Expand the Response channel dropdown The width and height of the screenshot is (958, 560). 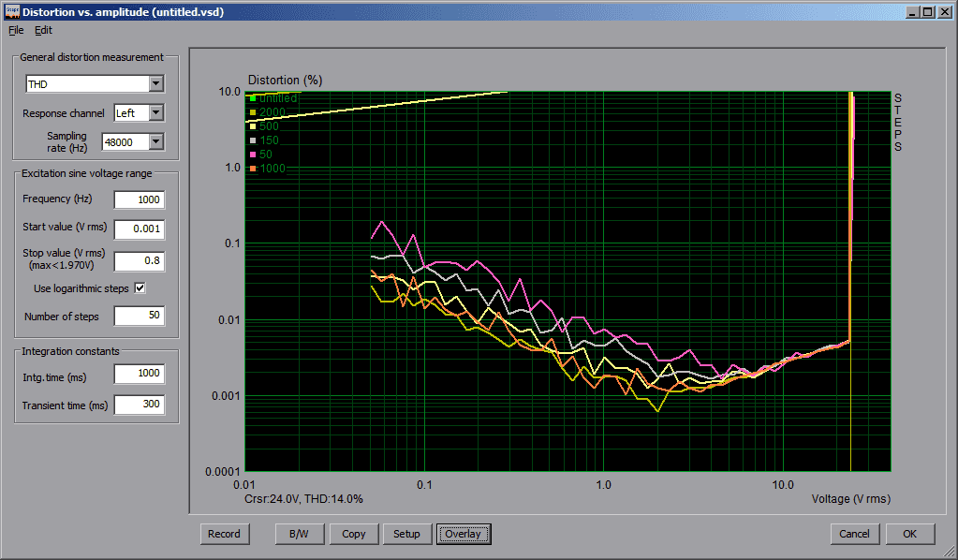point(155,113)
